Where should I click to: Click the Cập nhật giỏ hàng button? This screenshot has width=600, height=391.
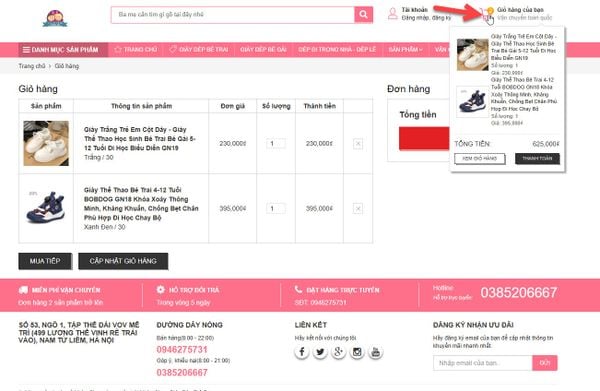pos(123,261)
